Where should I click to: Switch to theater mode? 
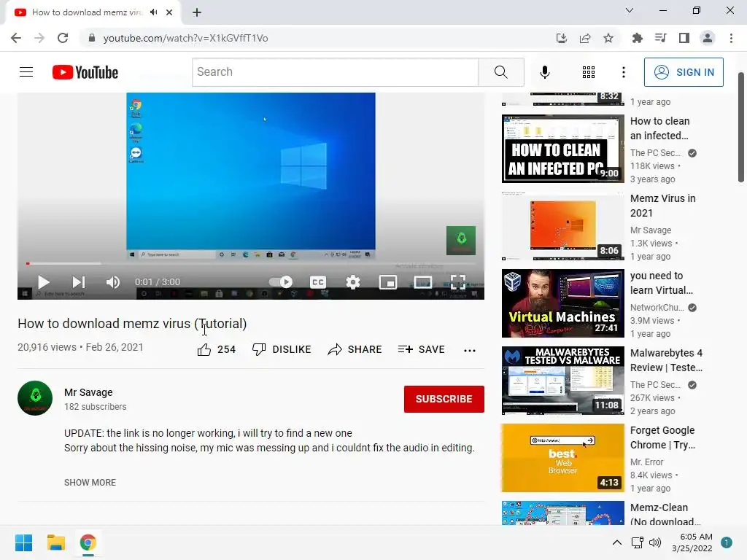click(x=422, y=282)
